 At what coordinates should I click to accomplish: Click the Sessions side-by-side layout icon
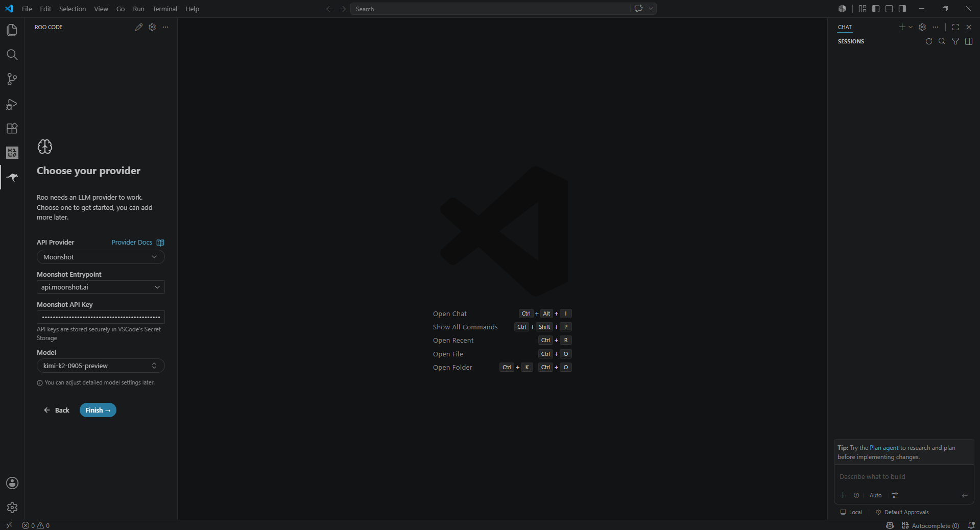tap(969, 41)
